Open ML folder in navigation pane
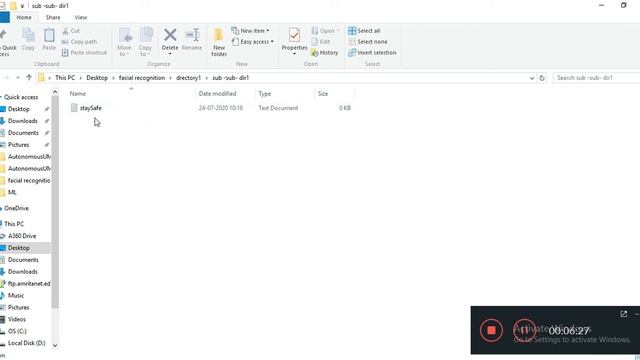This screenshot has height=360, width=640. (x=12, y=192)
